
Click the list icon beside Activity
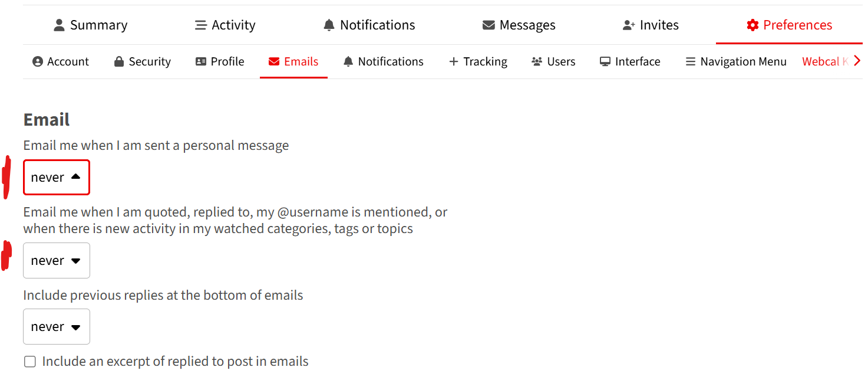click(x=201, y=25)
